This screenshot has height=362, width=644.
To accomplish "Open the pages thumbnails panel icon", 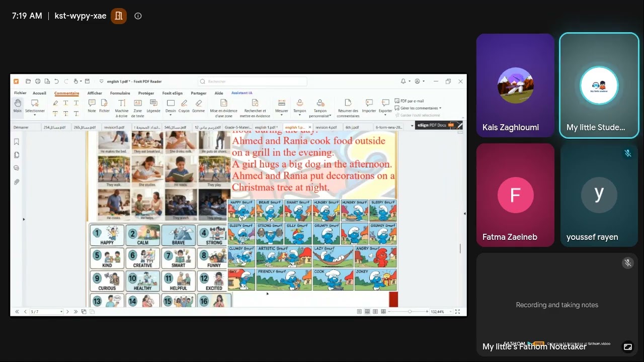I will (17, 155).
